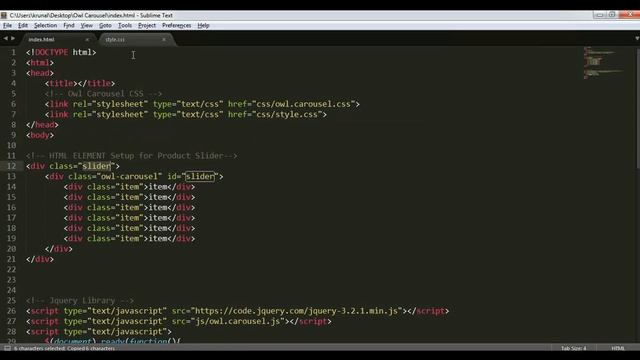Open the View menu

tap(87, 25)
